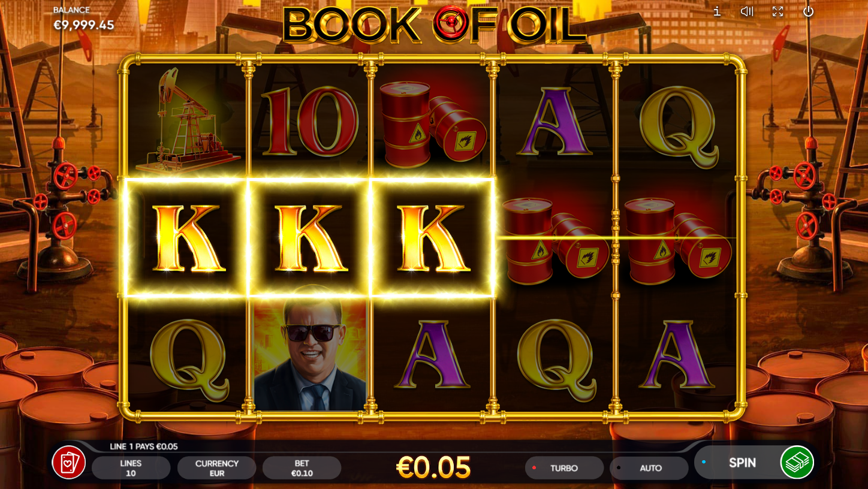Click the green cash stack icon

click(x=797, y=463)
